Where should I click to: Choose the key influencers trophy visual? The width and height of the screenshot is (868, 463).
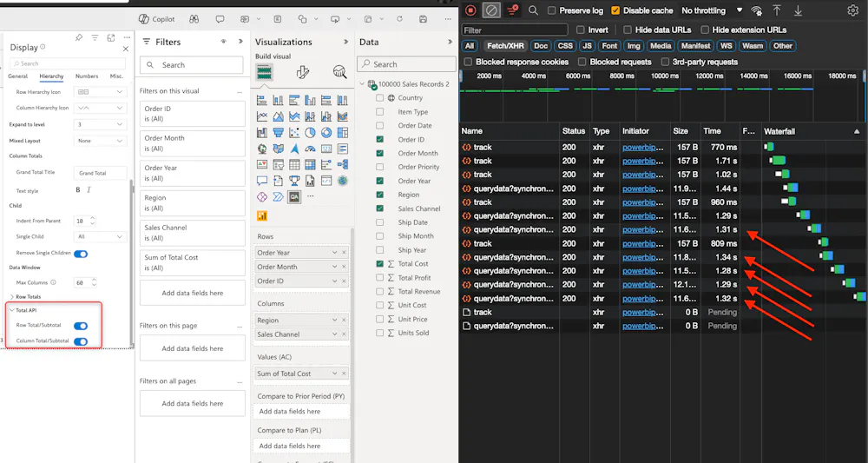tap(294, 181)
